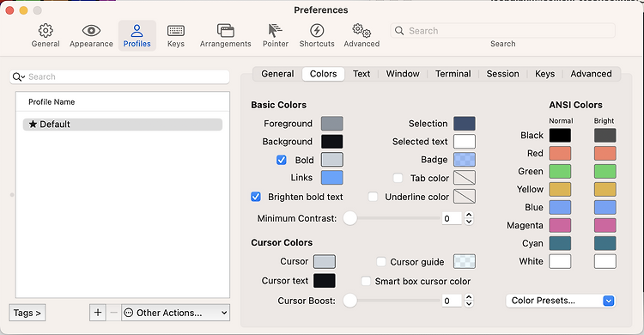Switch to the Text tab
This screenshot has width=644, height=335.
pos(361,74)
